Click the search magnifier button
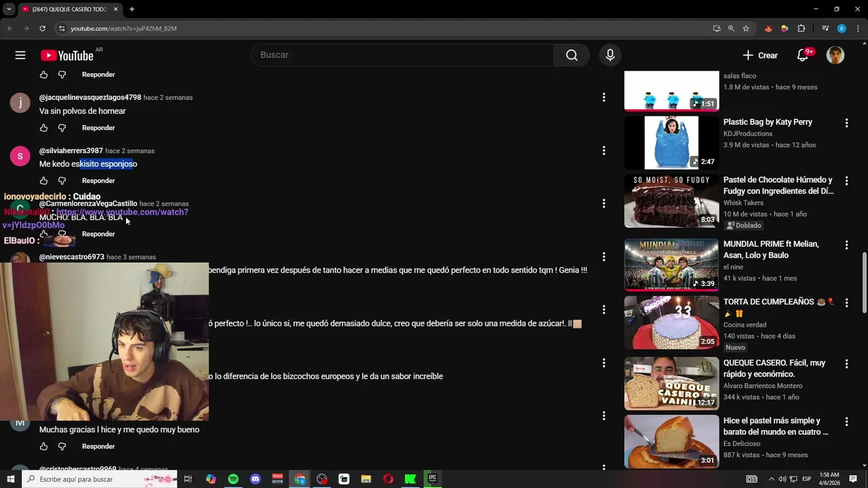 572,55
